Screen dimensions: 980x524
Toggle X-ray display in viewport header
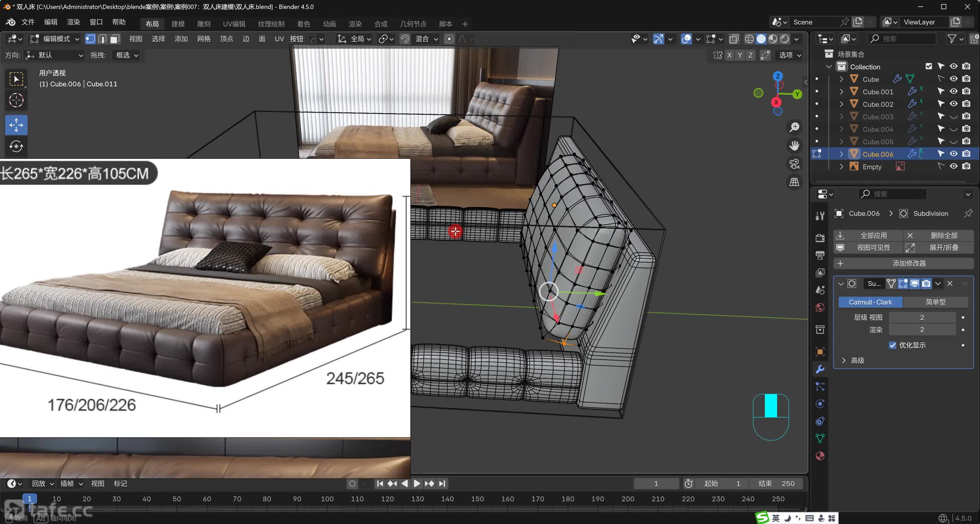click(734, 39)
